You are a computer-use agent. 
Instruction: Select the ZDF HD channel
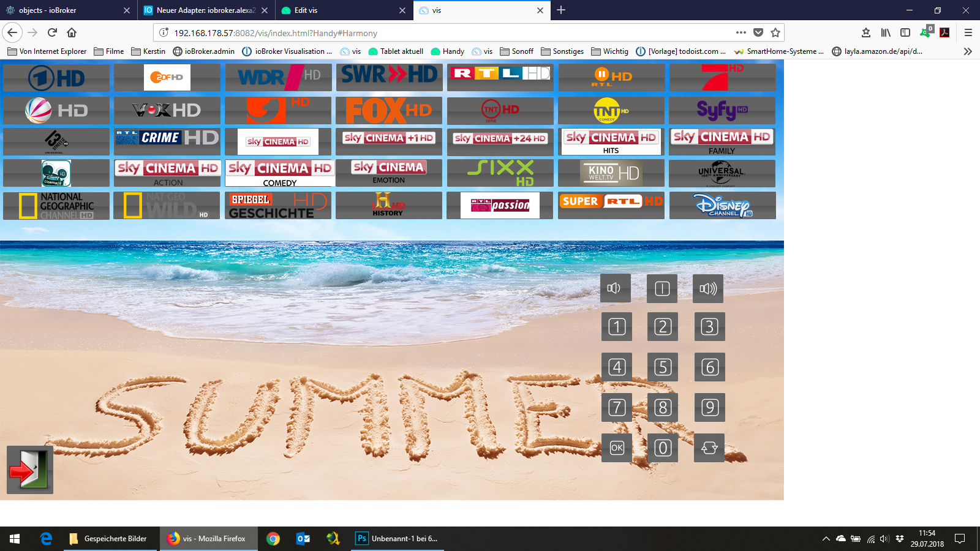coord(167,78)
